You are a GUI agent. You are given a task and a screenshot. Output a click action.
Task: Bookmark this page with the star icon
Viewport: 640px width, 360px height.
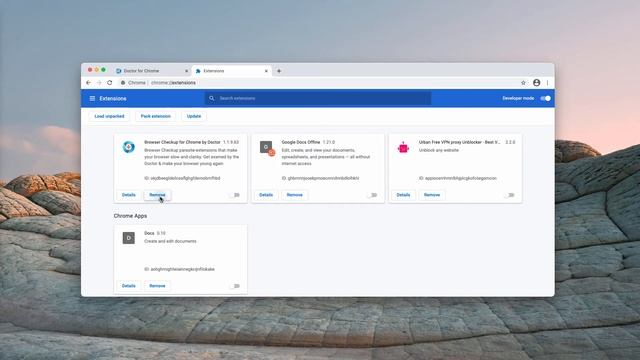click(523, 83)
